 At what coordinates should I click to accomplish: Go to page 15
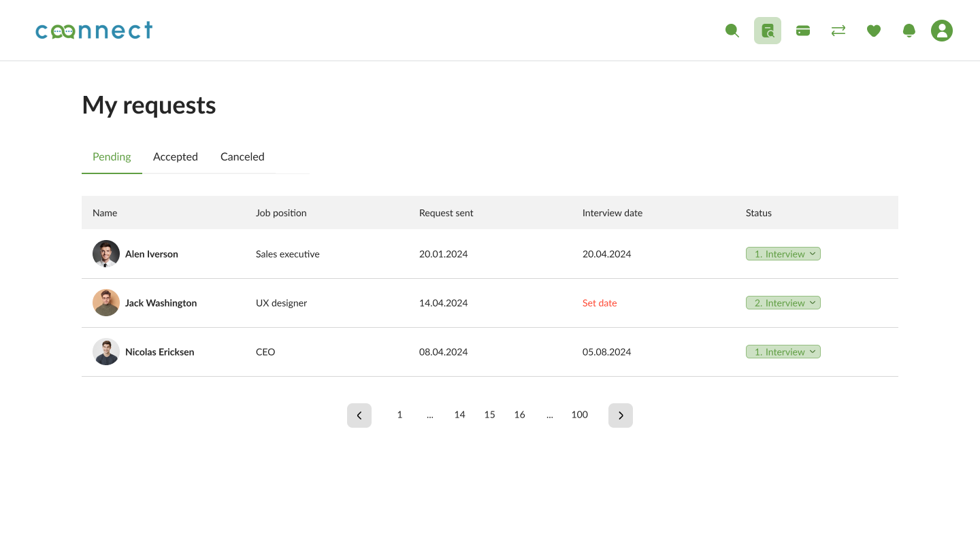click(490, 415)
